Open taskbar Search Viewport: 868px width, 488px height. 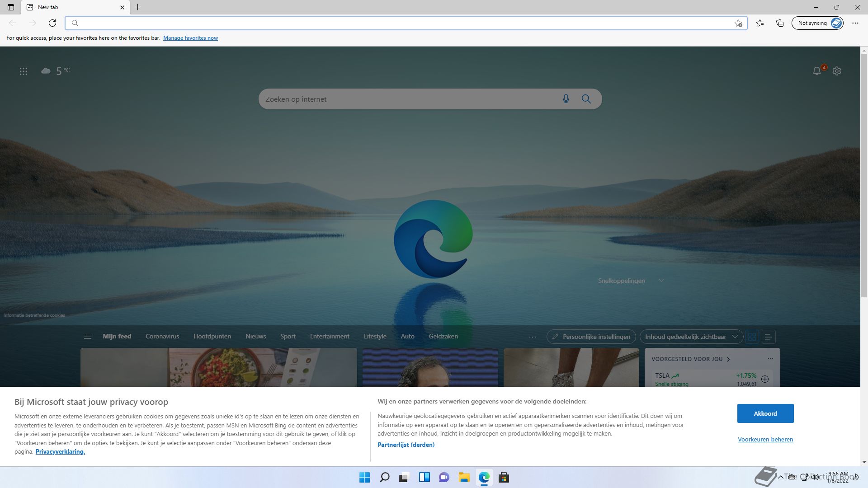click(x=384, y=477)
